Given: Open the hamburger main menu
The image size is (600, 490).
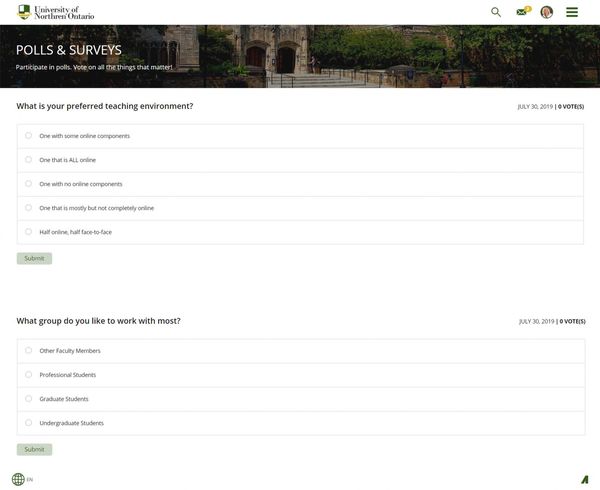Looking at the screenshot, I should [572, 12].
